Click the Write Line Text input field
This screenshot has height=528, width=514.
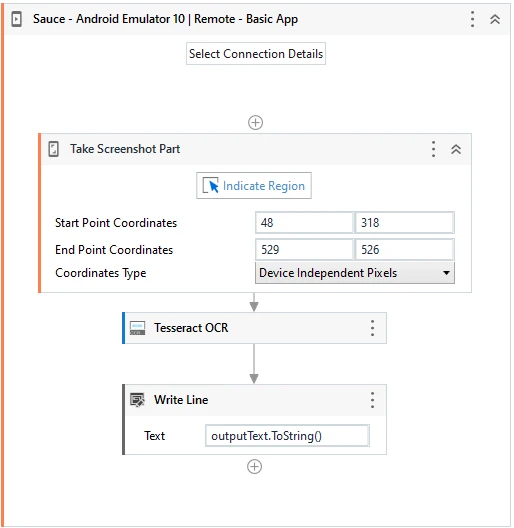287,436
